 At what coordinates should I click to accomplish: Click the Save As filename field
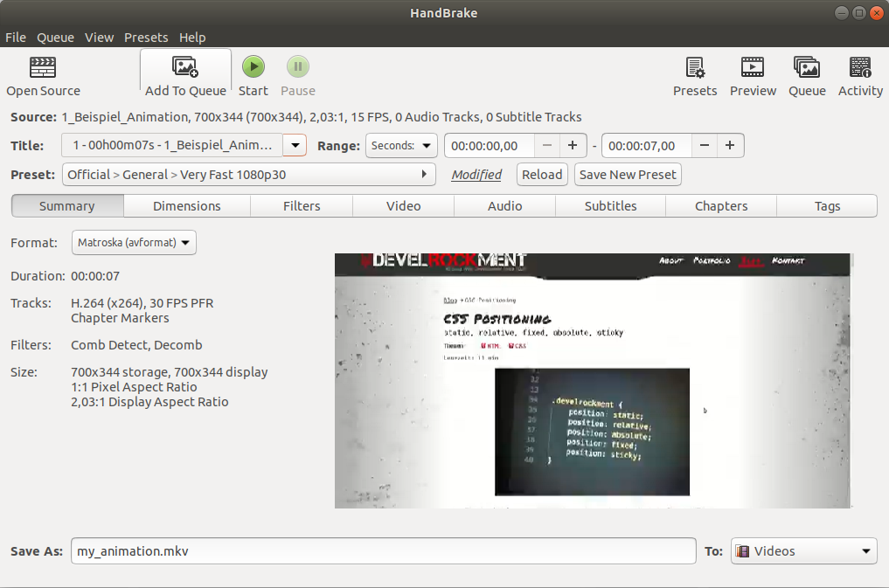383,551
